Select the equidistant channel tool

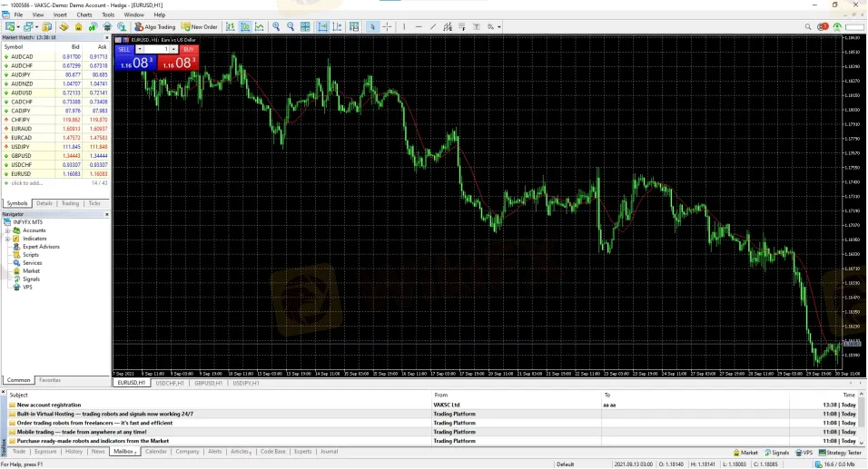pyautogui.click(x=448, y=26)
